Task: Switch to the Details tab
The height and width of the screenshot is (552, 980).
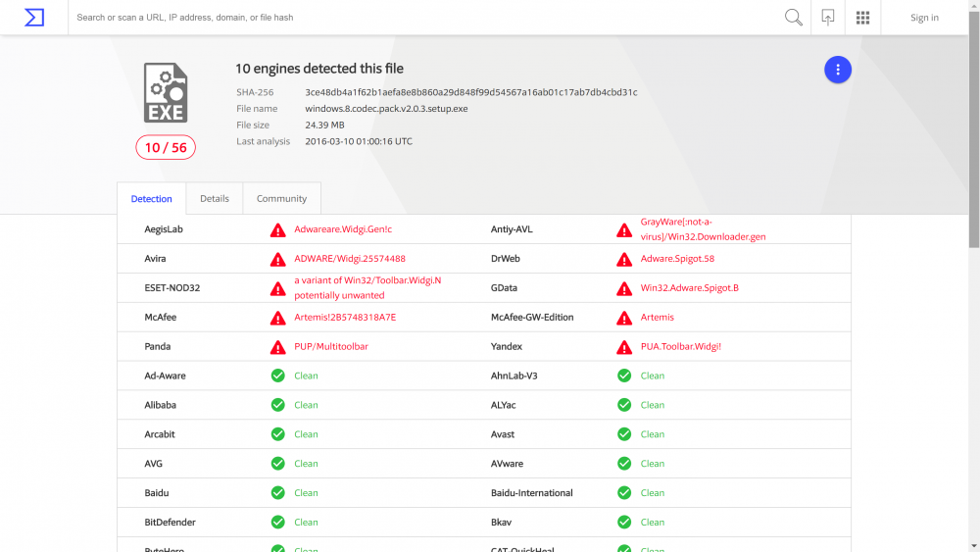Action: coord(215,199)
